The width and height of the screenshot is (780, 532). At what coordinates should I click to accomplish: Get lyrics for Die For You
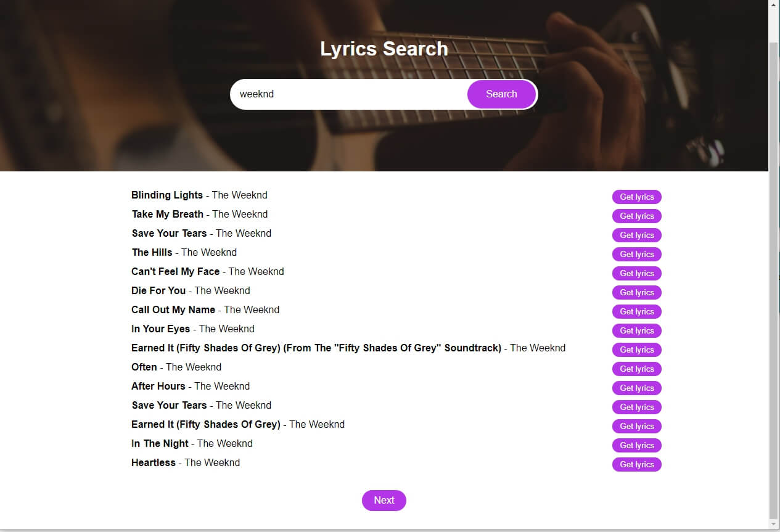(x=636, y=292)
